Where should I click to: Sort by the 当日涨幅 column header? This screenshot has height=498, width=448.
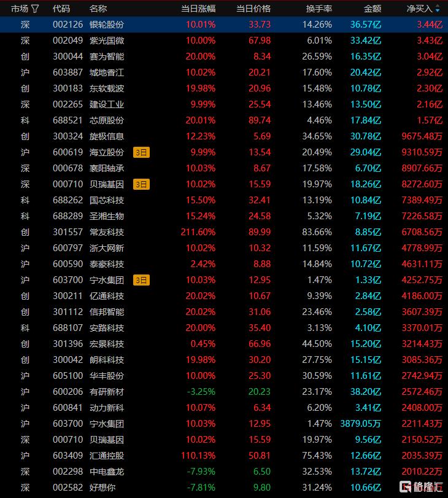click(x=198, y=9)
